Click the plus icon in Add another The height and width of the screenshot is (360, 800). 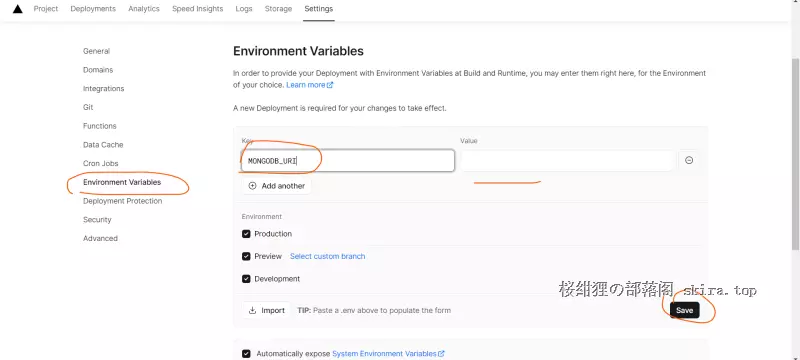click(x=252, y=186)
